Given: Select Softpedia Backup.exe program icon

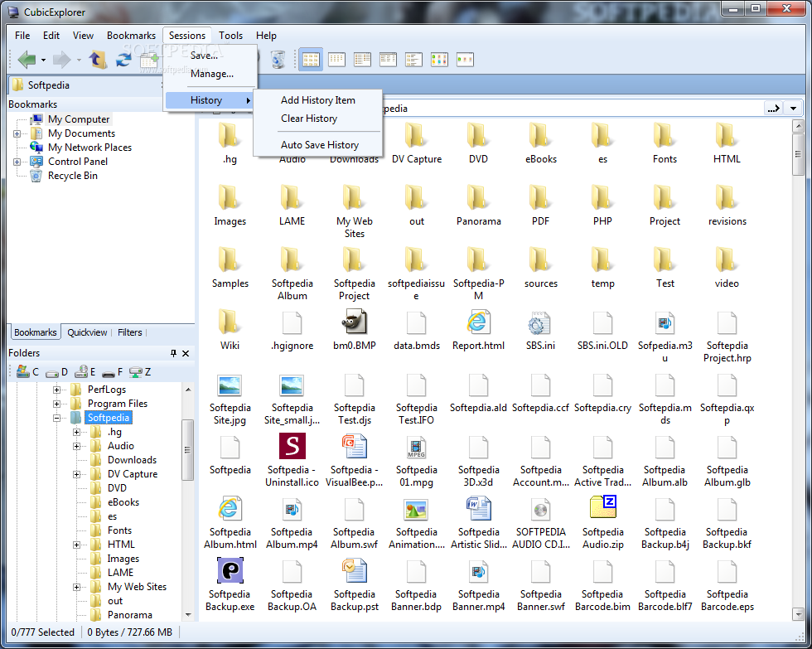Looking at the screenshot, I should coord(230,570).
